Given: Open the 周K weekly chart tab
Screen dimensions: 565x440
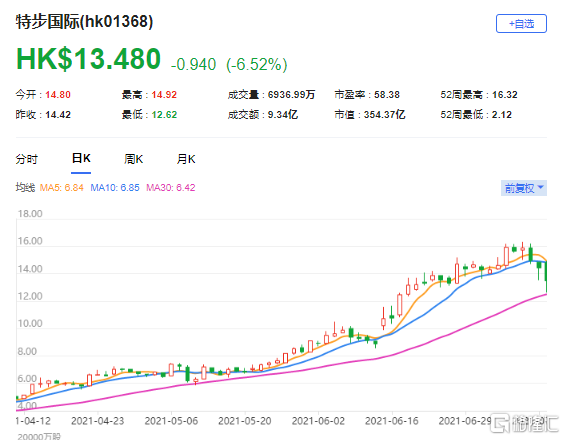Looking at the screenshot, I should pos(133,159).
